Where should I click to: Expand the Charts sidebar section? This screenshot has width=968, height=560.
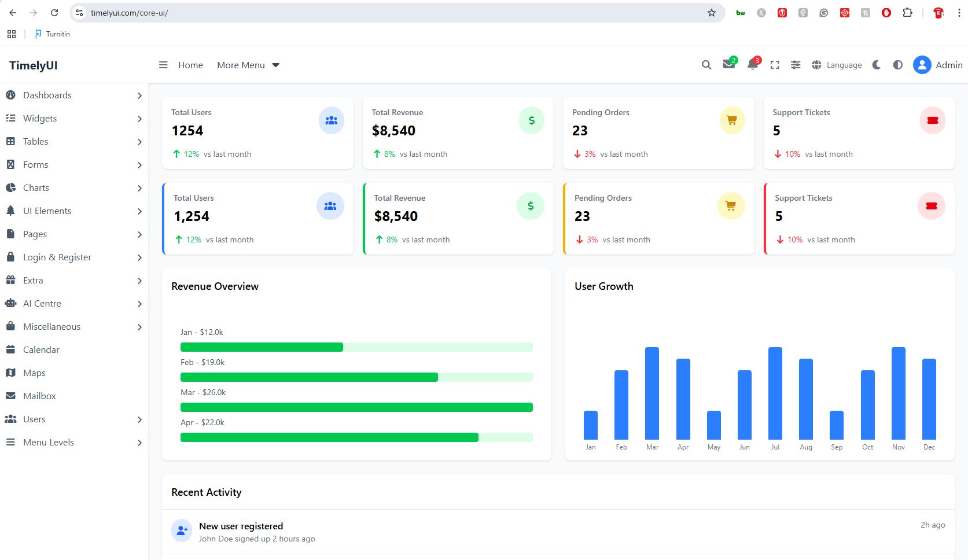tap(74, 188)
